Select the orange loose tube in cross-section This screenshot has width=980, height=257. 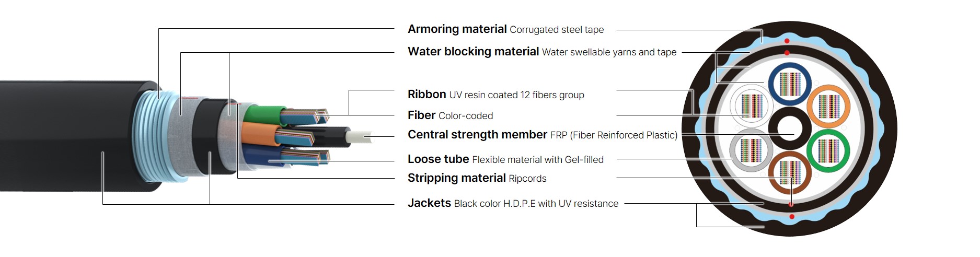click(829, 107)
